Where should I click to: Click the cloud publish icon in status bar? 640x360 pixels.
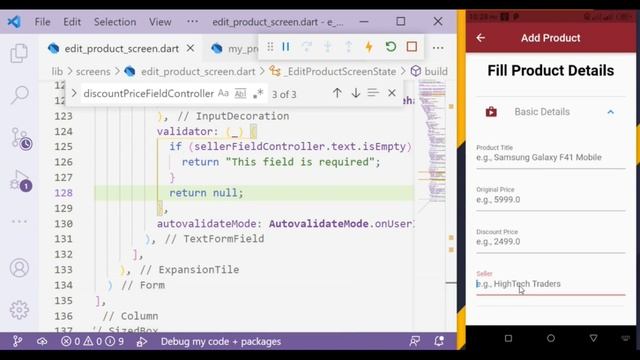coord(42,341)
